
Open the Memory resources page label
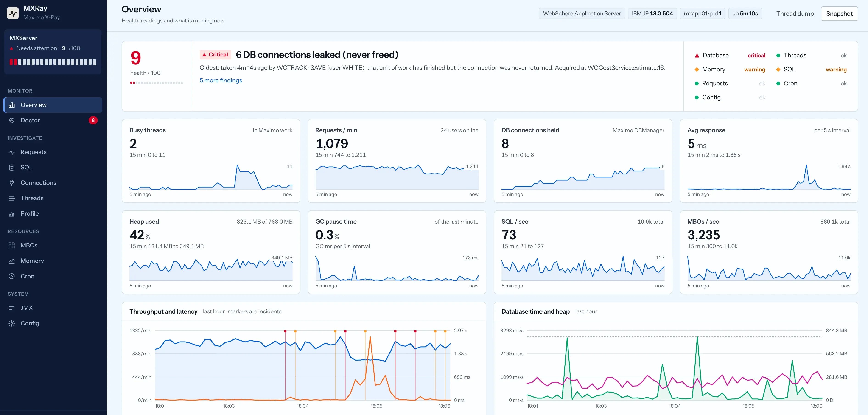coord(32,261)
